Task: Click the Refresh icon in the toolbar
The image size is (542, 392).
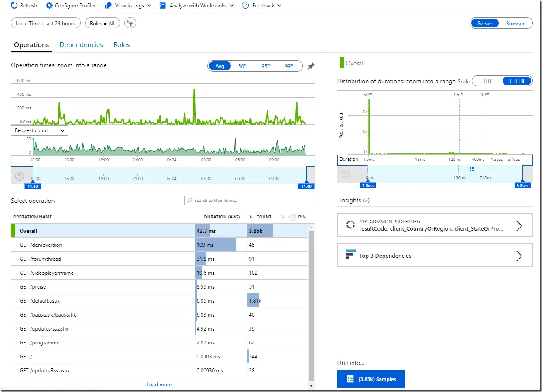Action: [x=14, y=6]
